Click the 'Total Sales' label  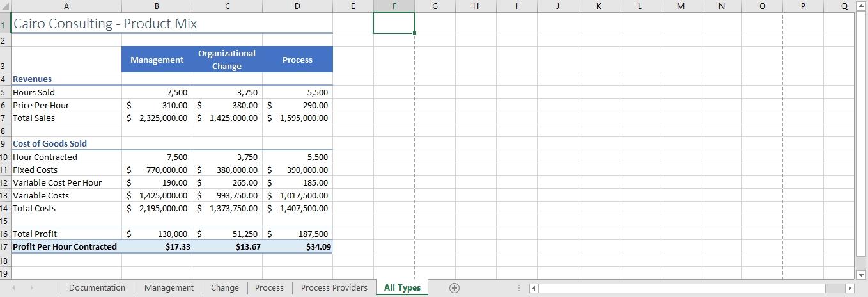tap(34, 118)
